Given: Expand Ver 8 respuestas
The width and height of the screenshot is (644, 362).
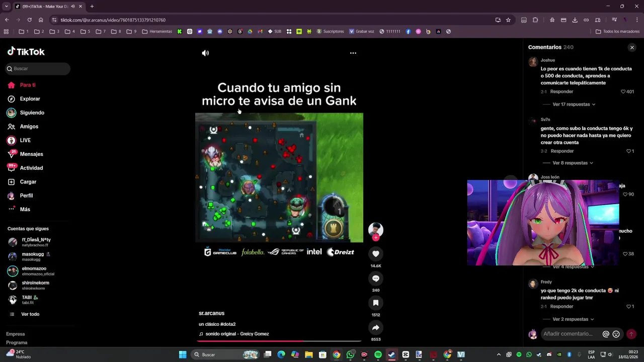Looking at the screenshot, I should pyautogui.click(x=573, y=163).
